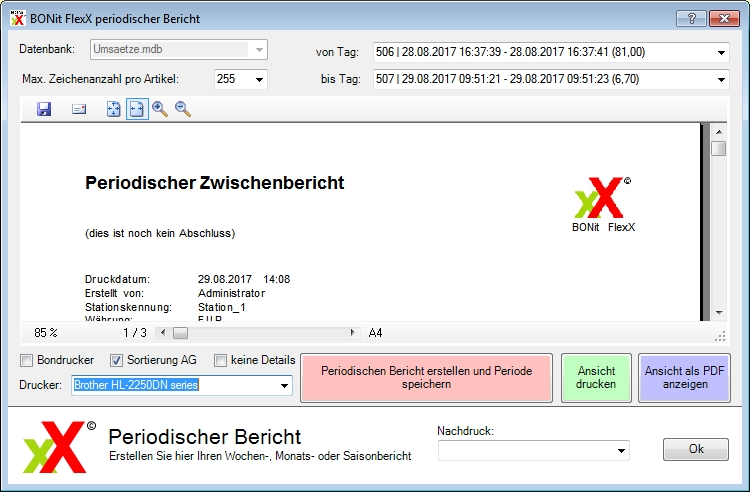The height and width of the screenshot is (492, 750).
Task: Click the previous page left arrow
Action: (163, 333)
